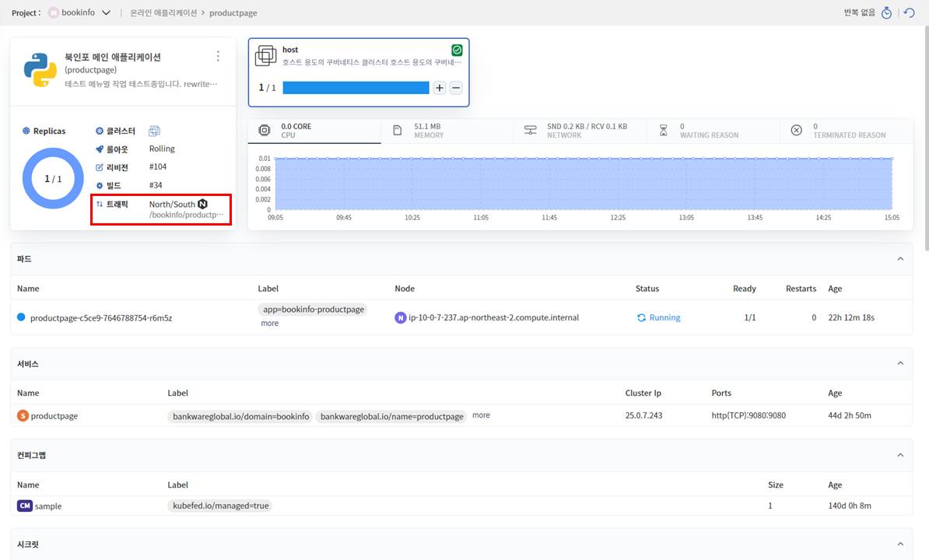This screenshot has width=929, height=560.
Task: Click the memory card icon
Action: pyautogui.click(x=398, y=130)
